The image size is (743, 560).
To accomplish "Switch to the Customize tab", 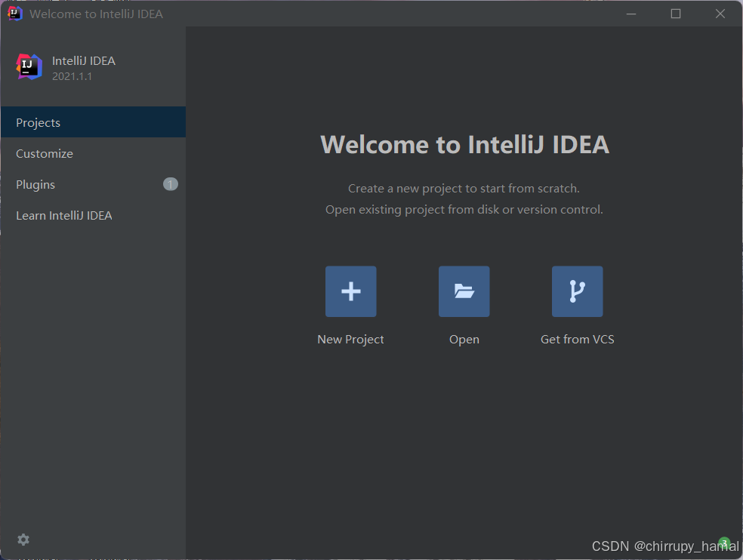I will pyautogui.click(x=93, y=153).
